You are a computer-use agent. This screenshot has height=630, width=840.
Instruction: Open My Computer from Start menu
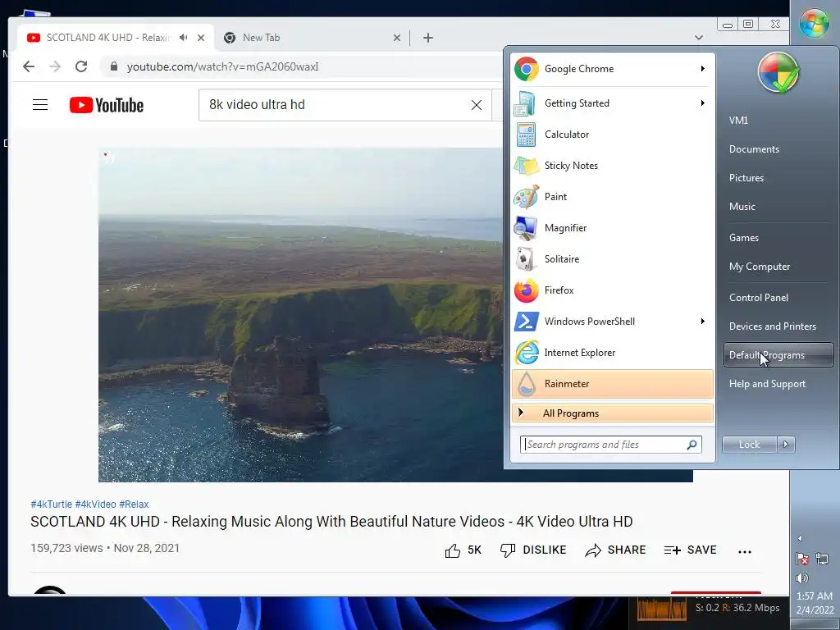[759, 267]
